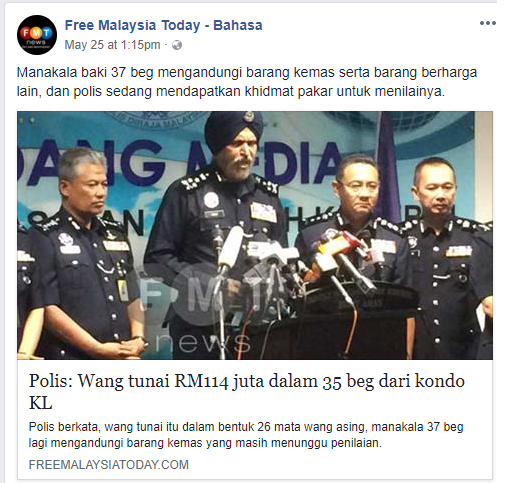Open the press conference photo preview
The height and width of the screenshot is (483, 507).
click(x=255, y=235)
